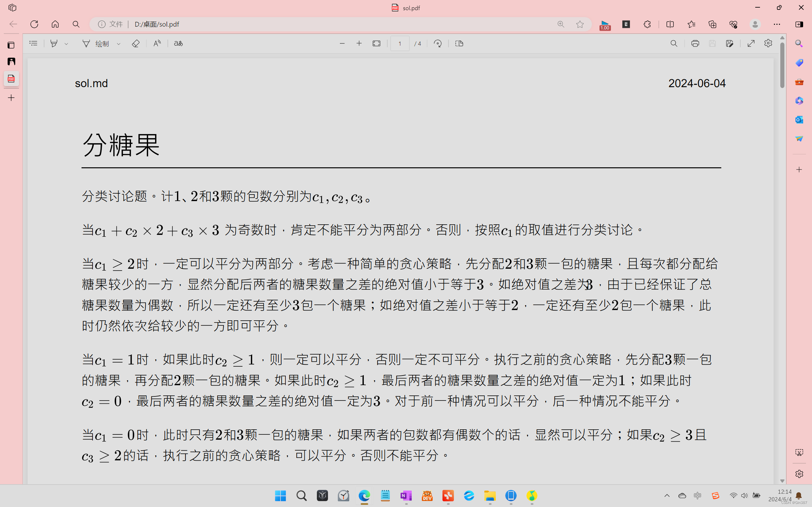Open the translate text tool (aあ)
This screenshot has height=507, width=812.
coord(178,43)
